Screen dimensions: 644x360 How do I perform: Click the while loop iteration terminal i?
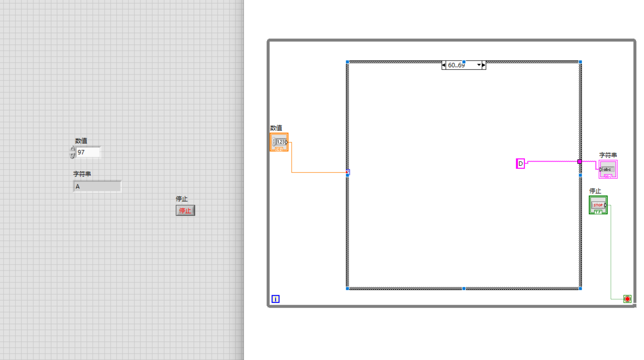coord(275,299)
